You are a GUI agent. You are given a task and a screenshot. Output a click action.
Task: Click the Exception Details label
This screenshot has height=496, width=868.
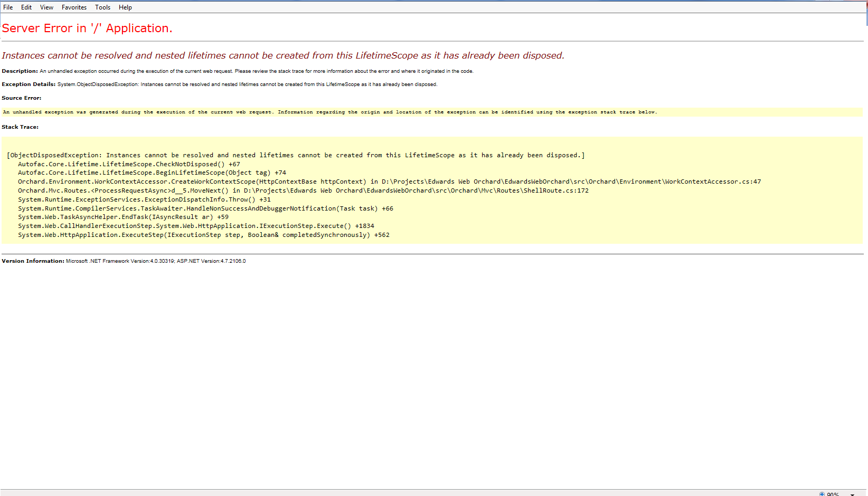click(28, 84)
